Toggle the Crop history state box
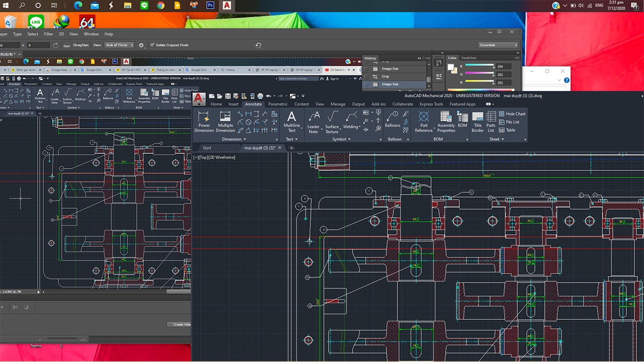This screenshot has height=362, width=644. pos(366,76)
